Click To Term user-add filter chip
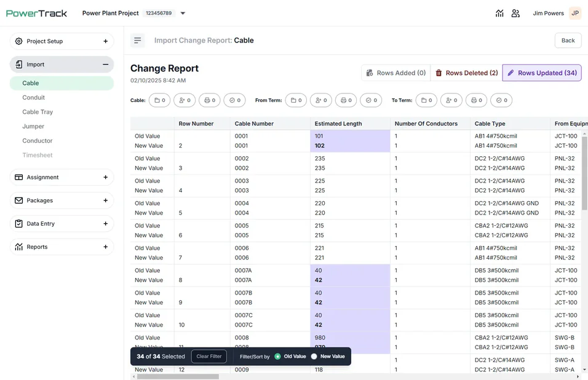 pyautogui.click(x=451, y=100)
